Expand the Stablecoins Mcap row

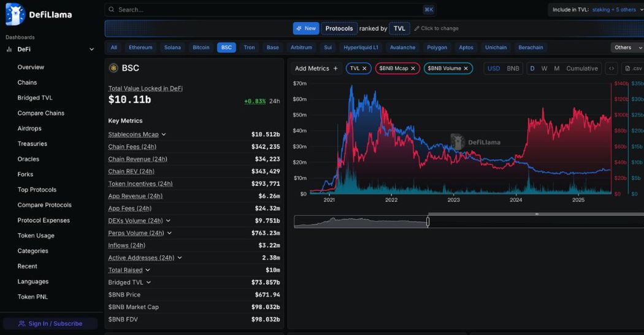click(x=164, y=134)
